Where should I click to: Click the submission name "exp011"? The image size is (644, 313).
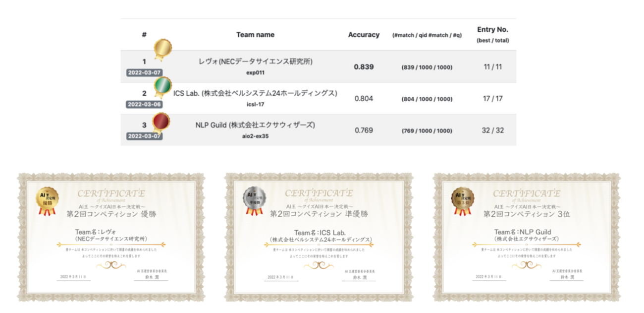[x=256, y=72]
